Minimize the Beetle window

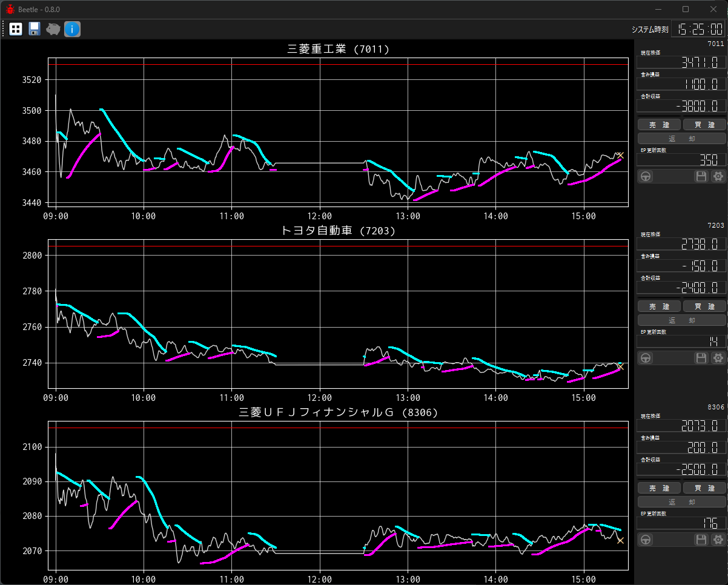[658, 9]
